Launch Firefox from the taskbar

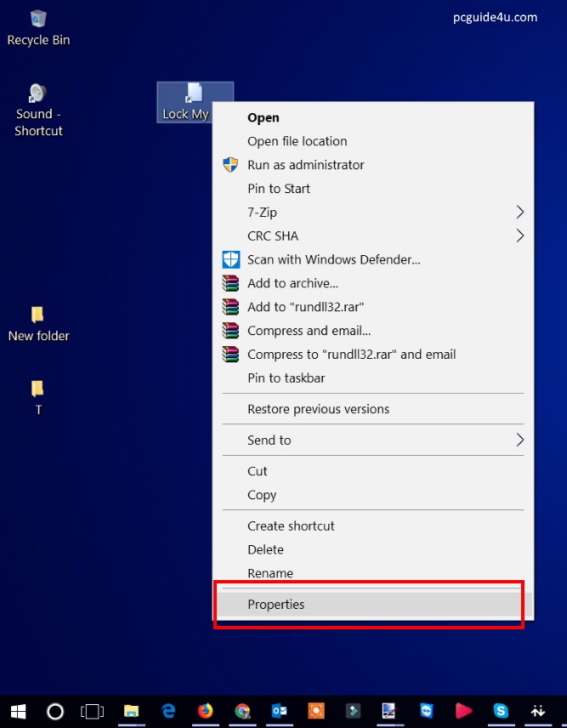[x=205, y=711]
